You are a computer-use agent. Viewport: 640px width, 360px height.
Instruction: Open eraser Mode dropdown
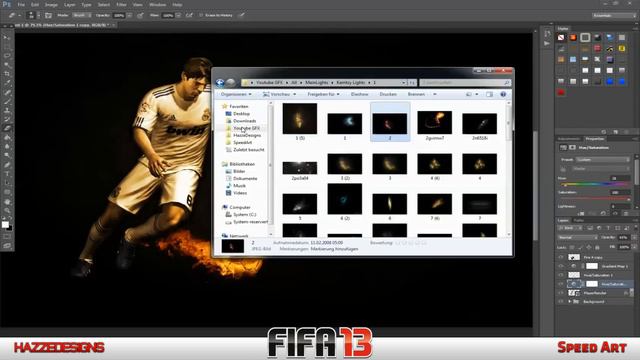point(81,16)
